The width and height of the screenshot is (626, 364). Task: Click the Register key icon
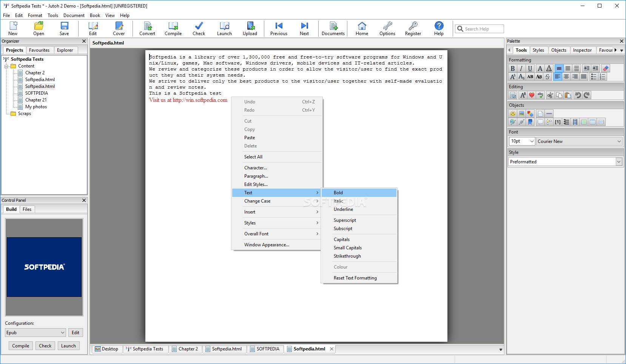tap(413, 29)
